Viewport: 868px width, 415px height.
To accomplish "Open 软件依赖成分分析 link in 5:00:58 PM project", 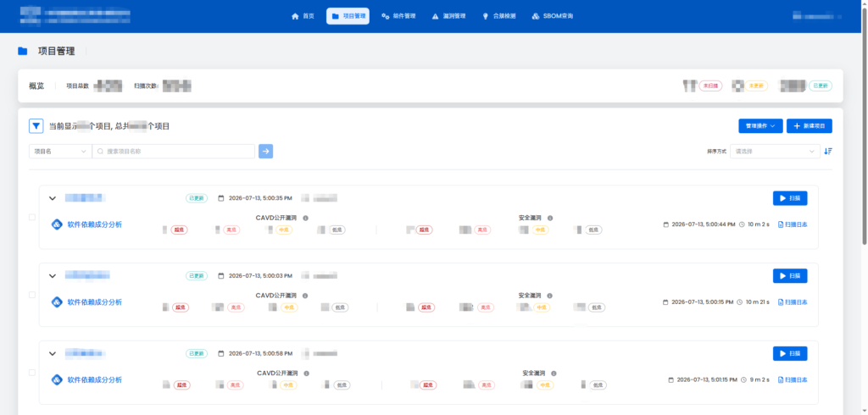I will click(x=95, y=379).
